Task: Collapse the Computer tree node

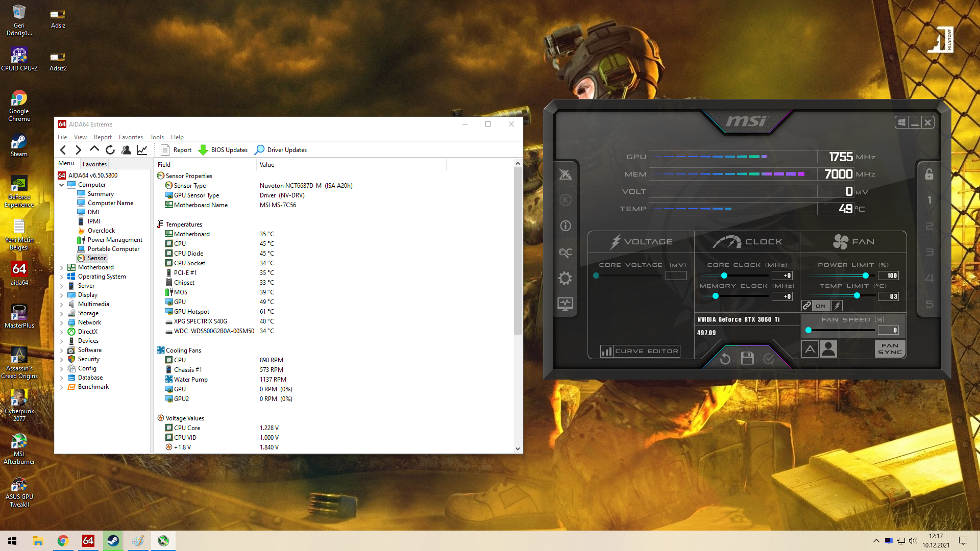Action: (x=62, y=185)
